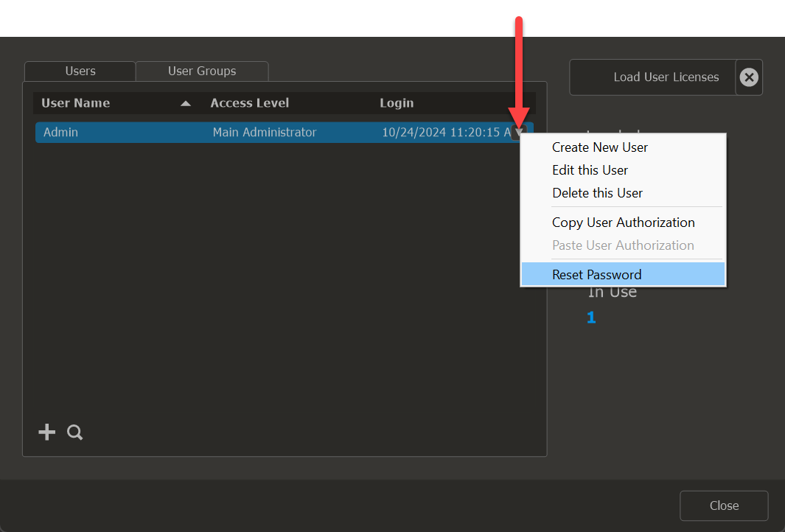The width and height of the screenshot is (785, 532).
Task: Choose Delete this User
Action: (x=624, y=192)
